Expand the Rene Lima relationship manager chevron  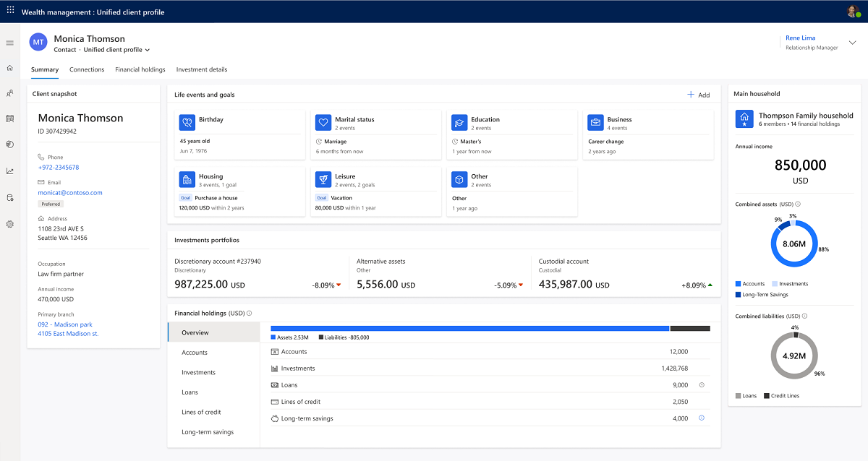852,43
